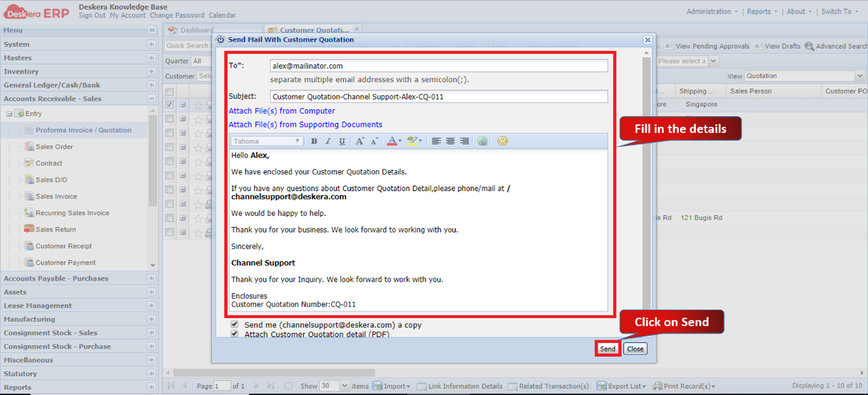Click Send to send the mail
Screen dimensions: 868x395
click(607, 349)
